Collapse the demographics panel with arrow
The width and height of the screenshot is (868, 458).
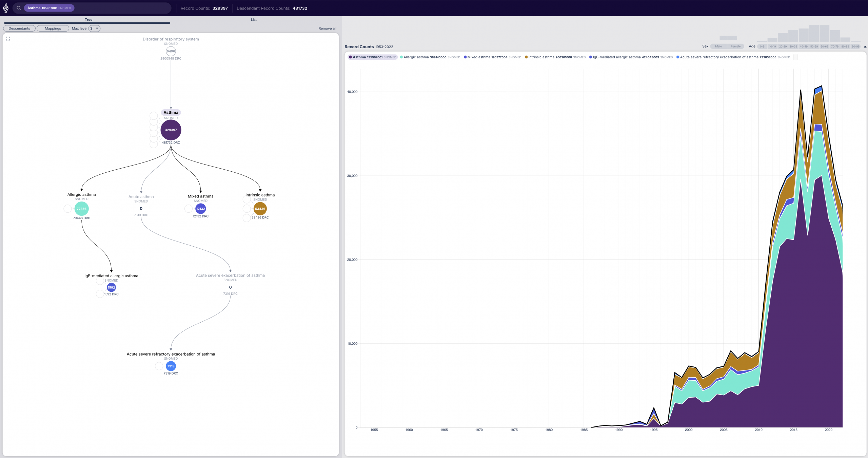click(865, 47)
